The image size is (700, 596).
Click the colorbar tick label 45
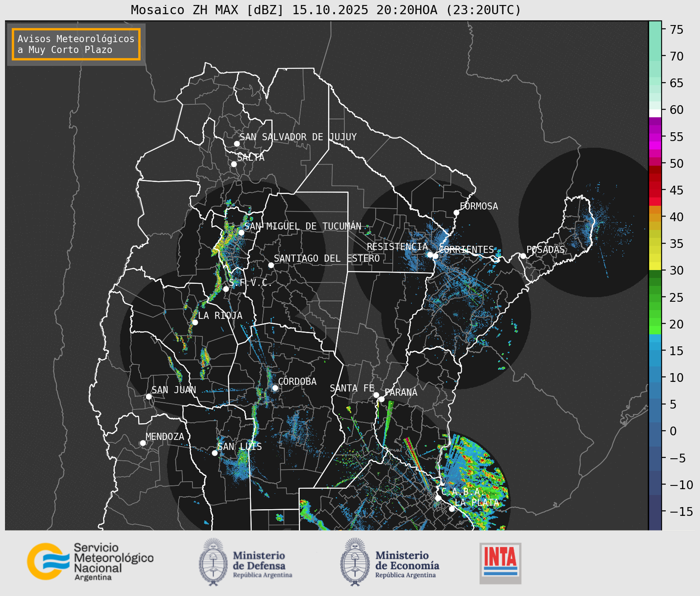click(677, 190)
